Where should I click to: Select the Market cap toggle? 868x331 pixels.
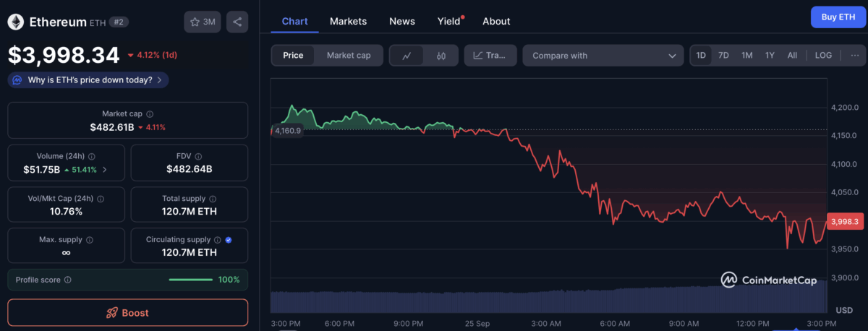(349, 56)
